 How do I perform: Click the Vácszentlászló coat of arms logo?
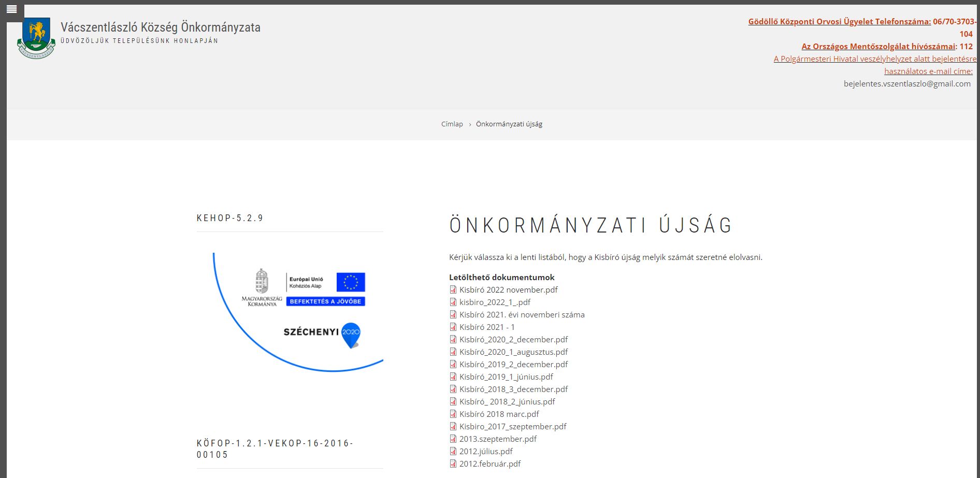[36, 38]
